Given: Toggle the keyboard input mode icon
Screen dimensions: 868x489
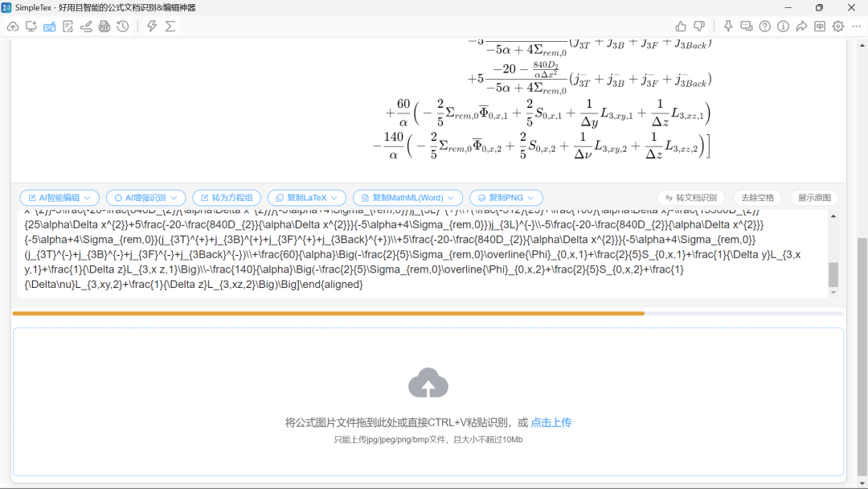Looking at the screenshot, I should tap(49, 27).
